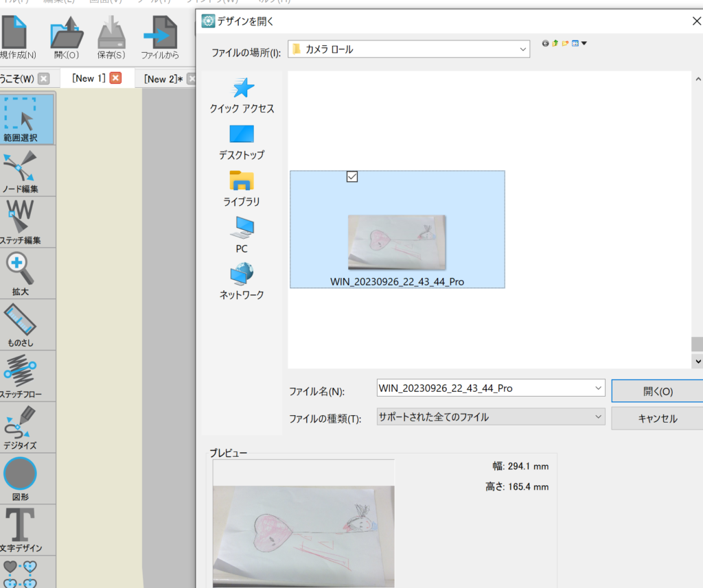Select the デジタイズ digitize tool
The image size is (703, 588).
click(x=27, y=427)
